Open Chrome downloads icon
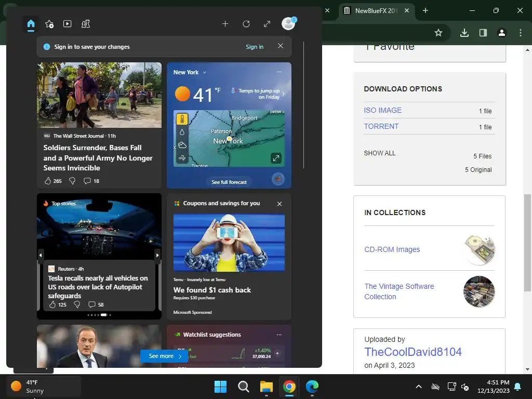Image resolution: width=532 pixels, height=399 pixels. tap(464, 33)
